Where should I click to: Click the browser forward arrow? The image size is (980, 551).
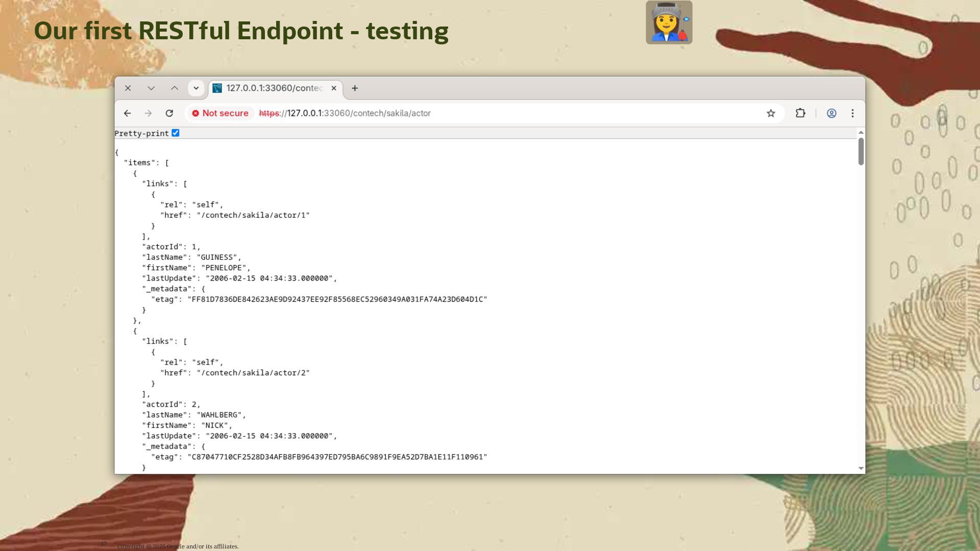pyautogui.click(x=148, y=113)
